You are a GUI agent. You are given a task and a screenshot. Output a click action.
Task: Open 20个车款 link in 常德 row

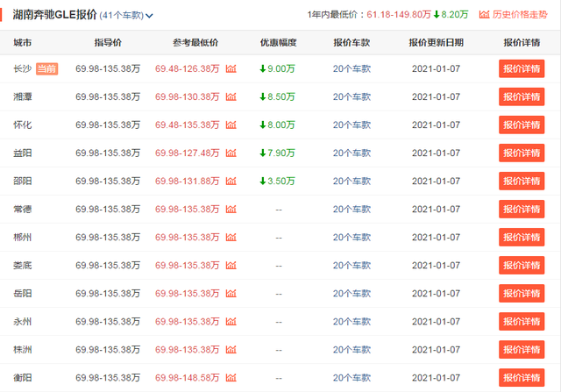[x=352, y=209]
